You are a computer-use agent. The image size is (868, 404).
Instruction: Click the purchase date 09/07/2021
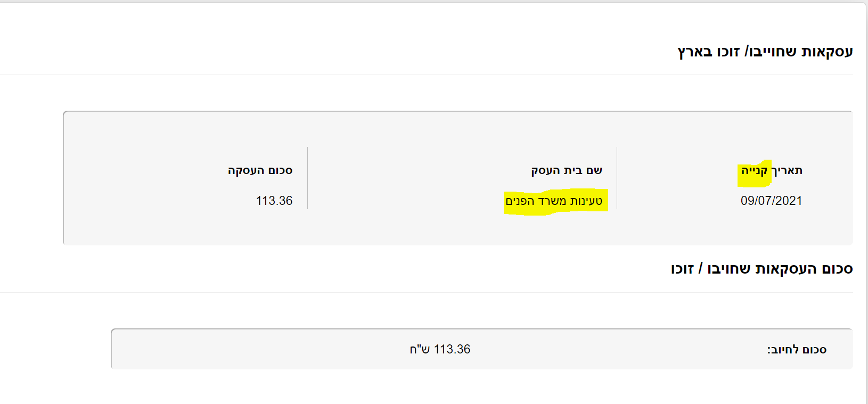(771, 201)
